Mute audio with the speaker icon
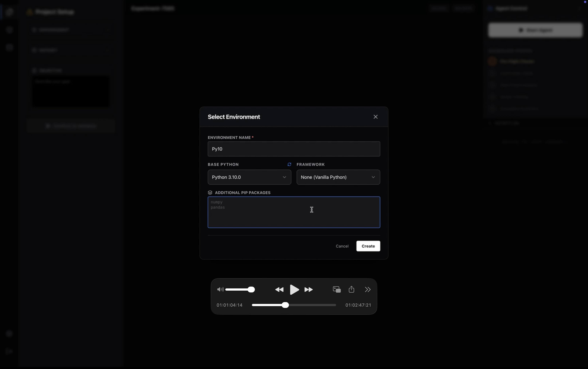 tap(220, 290)
